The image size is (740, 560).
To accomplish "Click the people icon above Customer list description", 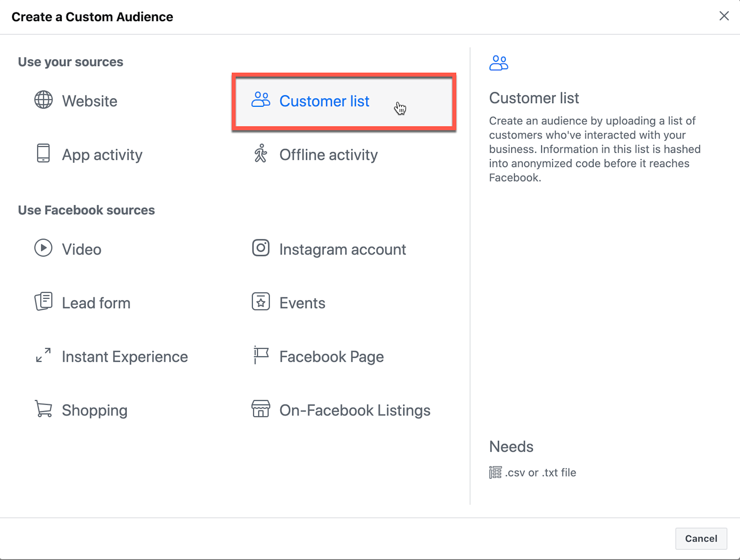I will click(498, 63).
